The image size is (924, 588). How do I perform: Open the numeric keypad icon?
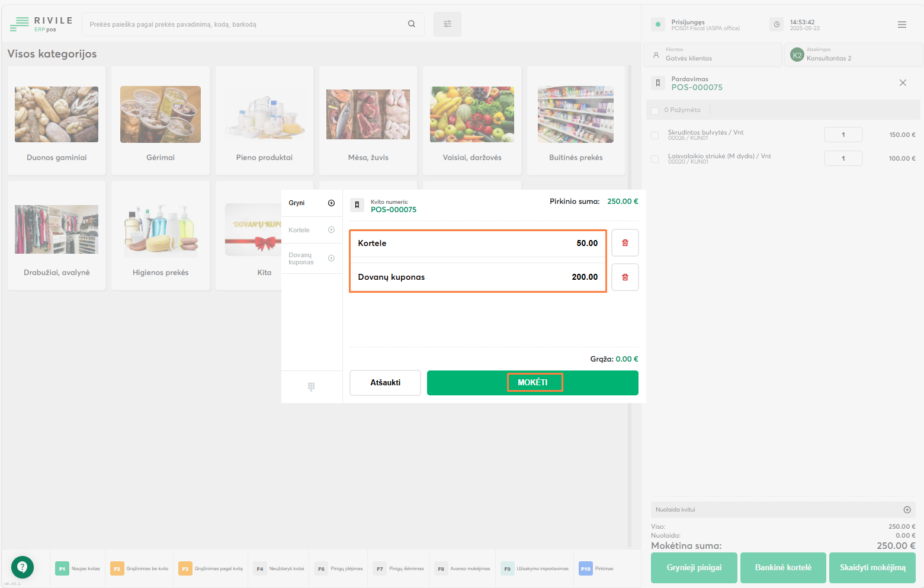tap(311, 387)
